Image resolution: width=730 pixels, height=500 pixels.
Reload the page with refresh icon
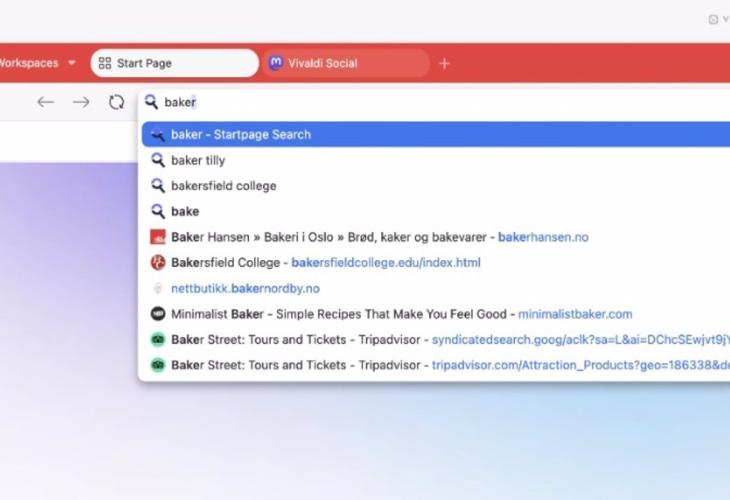click(x=116, y=102)
